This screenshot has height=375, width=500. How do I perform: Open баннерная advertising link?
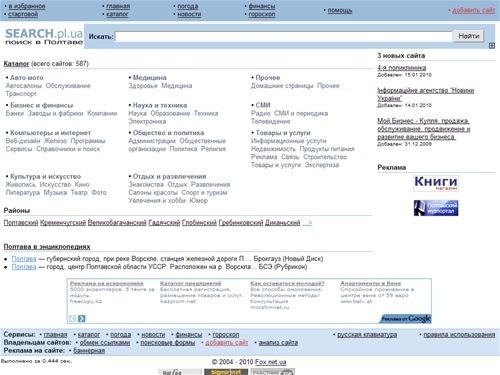pos(89,351)
